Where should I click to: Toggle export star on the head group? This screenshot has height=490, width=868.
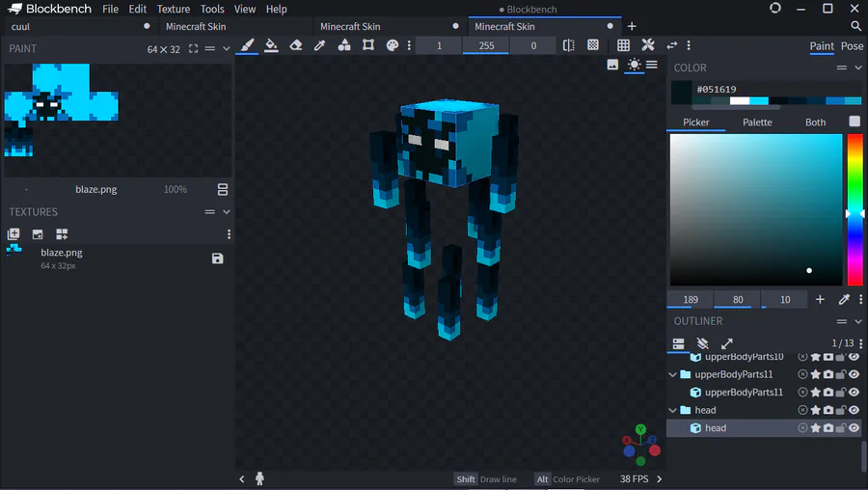tap(815, 410)
